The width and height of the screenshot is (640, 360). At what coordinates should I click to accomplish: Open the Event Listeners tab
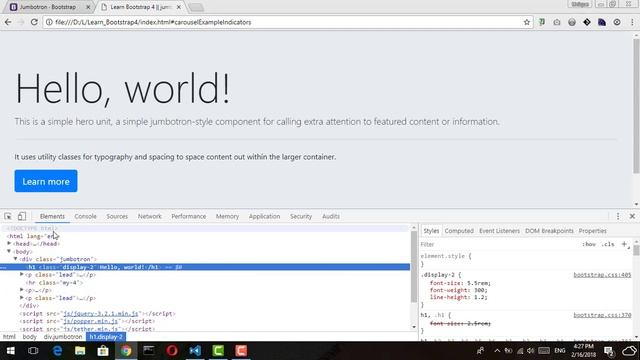499,231
